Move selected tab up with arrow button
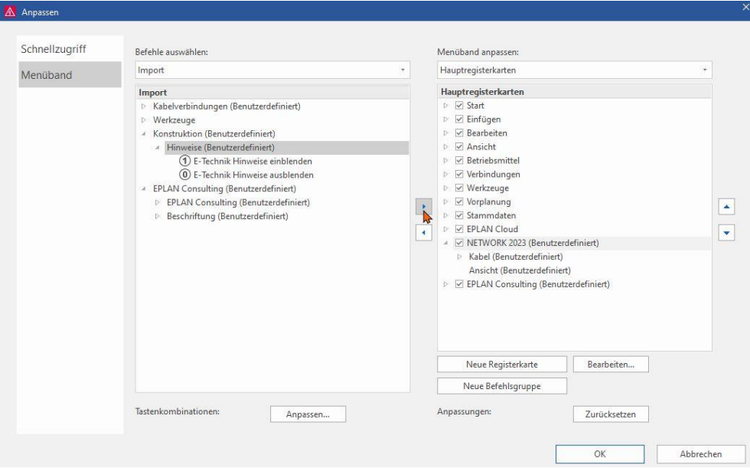750x468 pixels. coord(727,206)
